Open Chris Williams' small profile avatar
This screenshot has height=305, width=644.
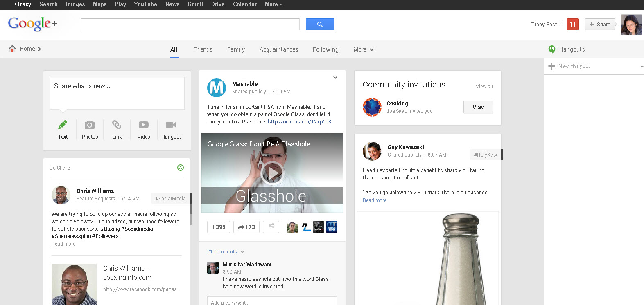coord(61,195)
